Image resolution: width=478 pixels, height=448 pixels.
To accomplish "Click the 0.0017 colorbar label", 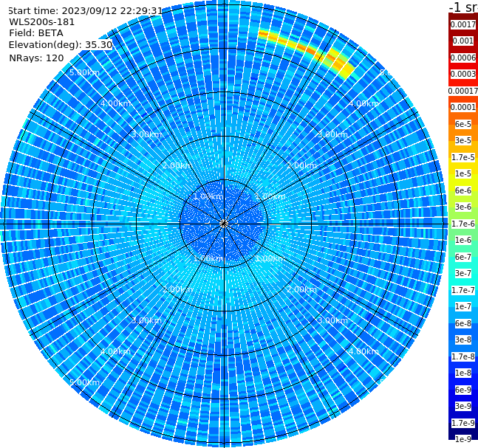I will point(463,24).
